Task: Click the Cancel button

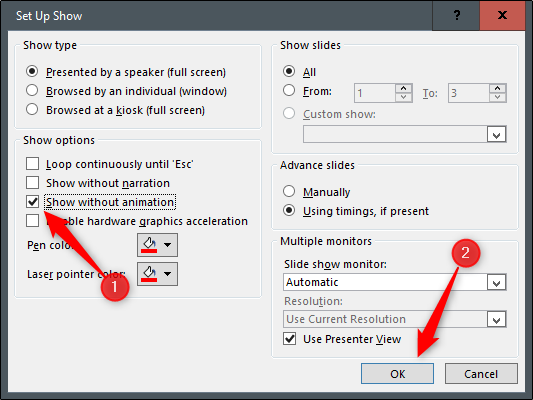Action: pyautogui.click(x=481, y=374)
